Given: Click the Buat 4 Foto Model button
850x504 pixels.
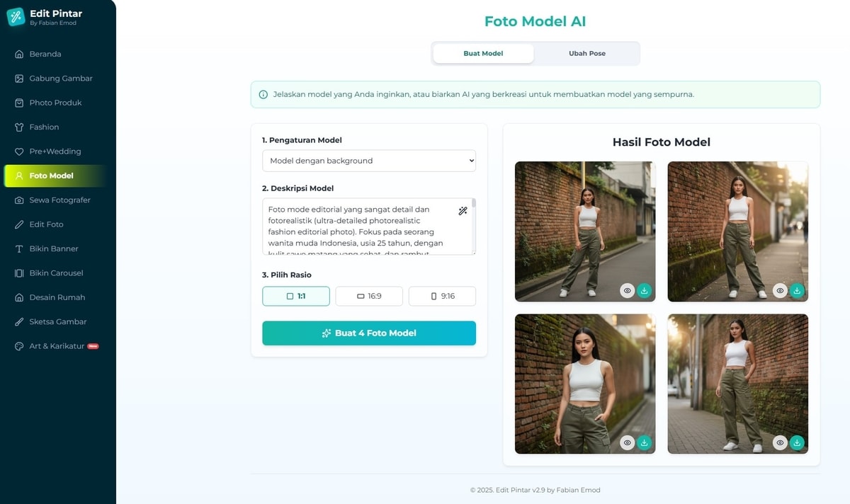Looking at the screenshot, I should [x=369, y=333].
